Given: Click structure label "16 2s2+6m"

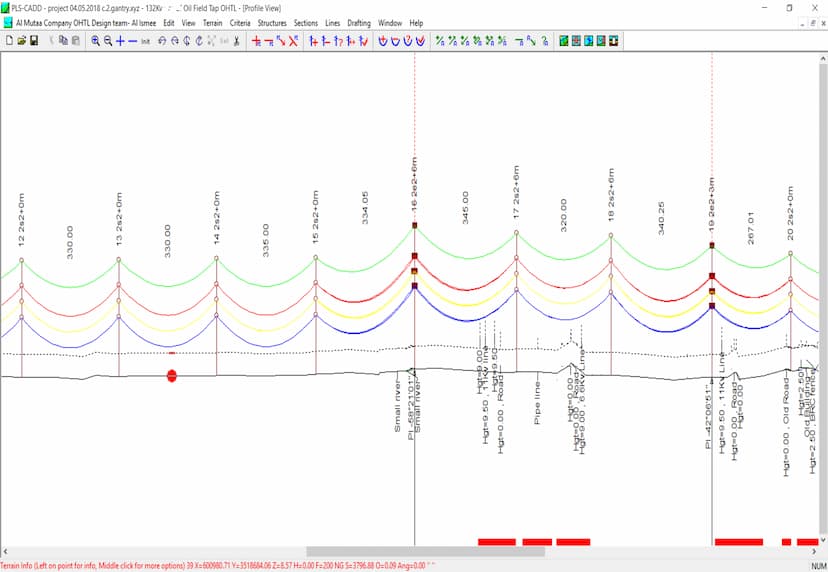Looking at the screenshot, I should pos(414,184).
